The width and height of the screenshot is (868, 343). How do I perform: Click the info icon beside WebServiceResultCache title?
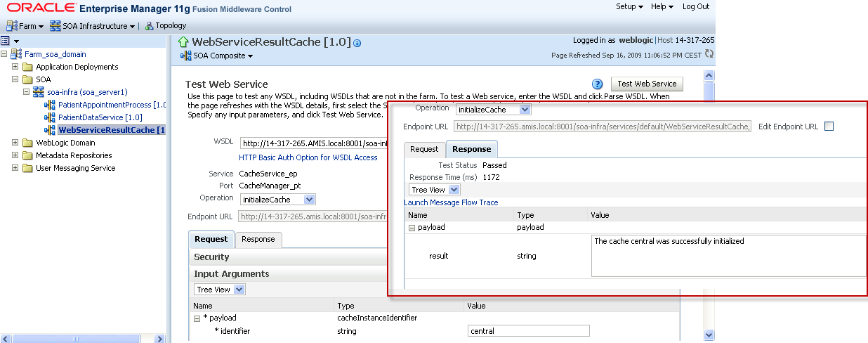357,43
